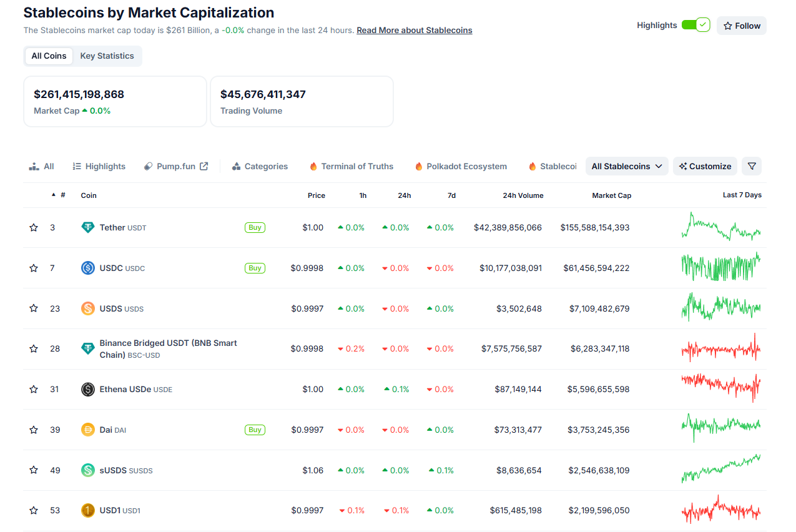Click the black Ethena USDe logo
This screenshot has width=796, height=532.
point(88,389)
